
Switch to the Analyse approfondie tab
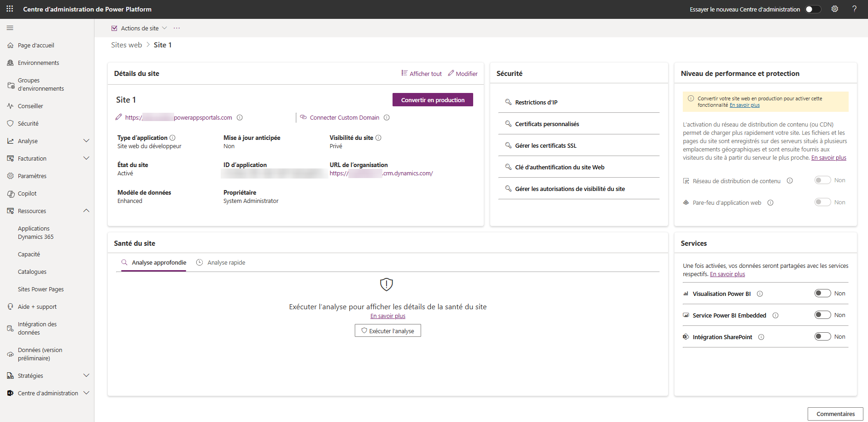click(x=154, y=263)
